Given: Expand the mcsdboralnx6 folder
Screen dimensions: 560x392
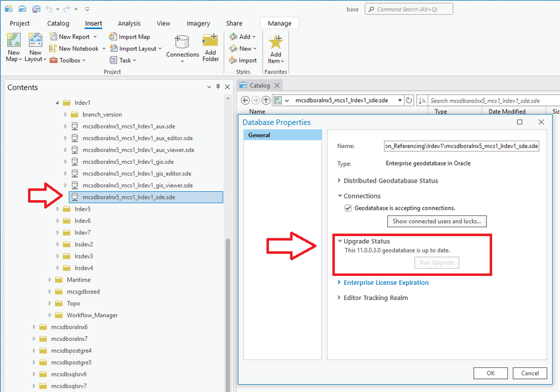Looking at the screenshot, I should (x=34, y=327).
